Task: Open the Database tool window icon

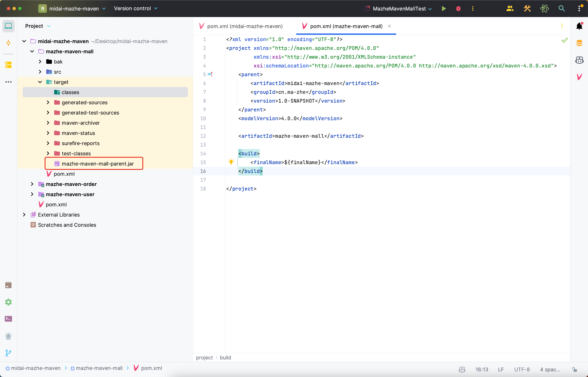Action: [x=579, y=43]
